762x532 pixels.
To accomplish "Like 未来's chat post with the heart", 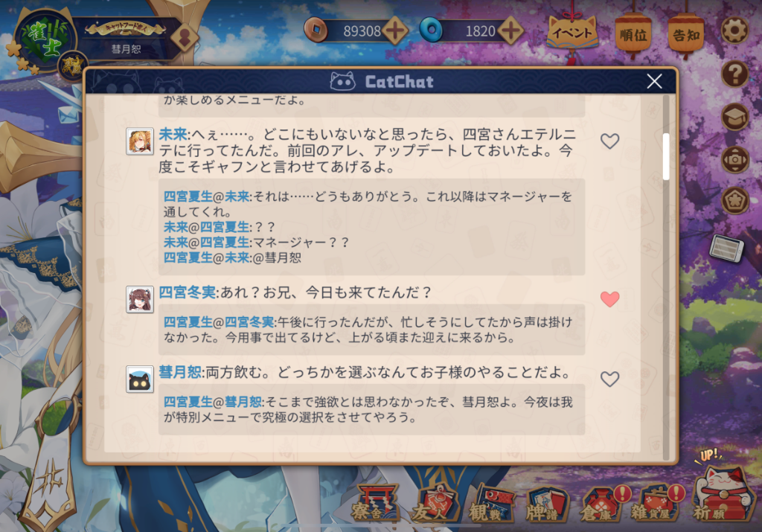I will 609,141.
